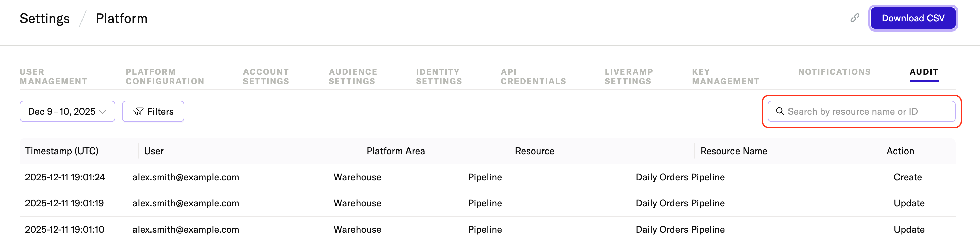Switch to the User Management tab
The image size is (980, 240).
click(53, 76)
